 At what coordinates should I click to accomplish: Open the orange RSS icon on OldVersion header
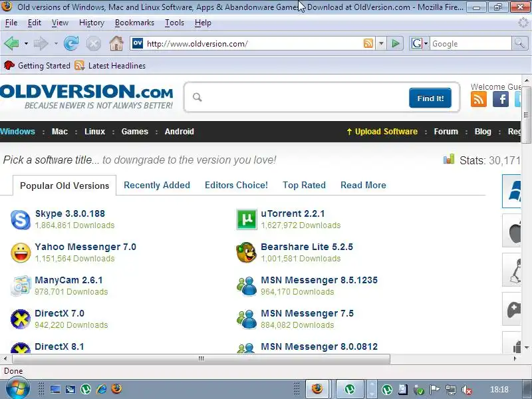click(479, 99)
